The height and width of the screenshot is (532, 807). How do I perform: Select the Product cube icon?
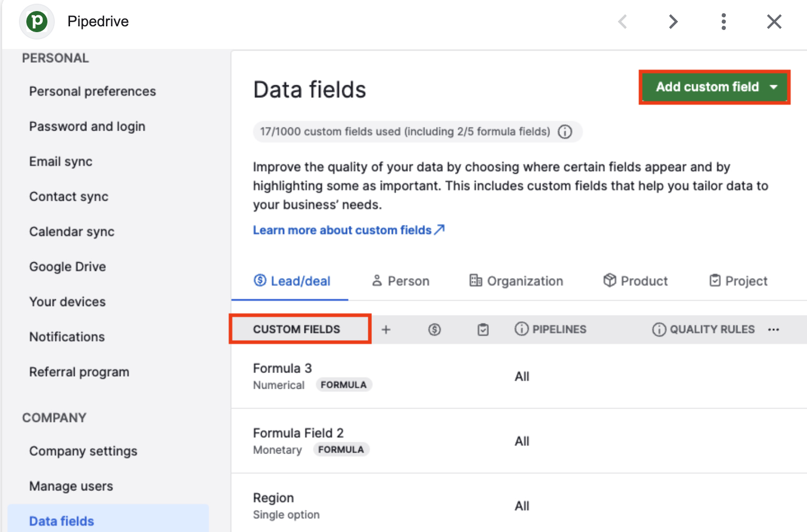pyautogui.click(x=609, y=280)
